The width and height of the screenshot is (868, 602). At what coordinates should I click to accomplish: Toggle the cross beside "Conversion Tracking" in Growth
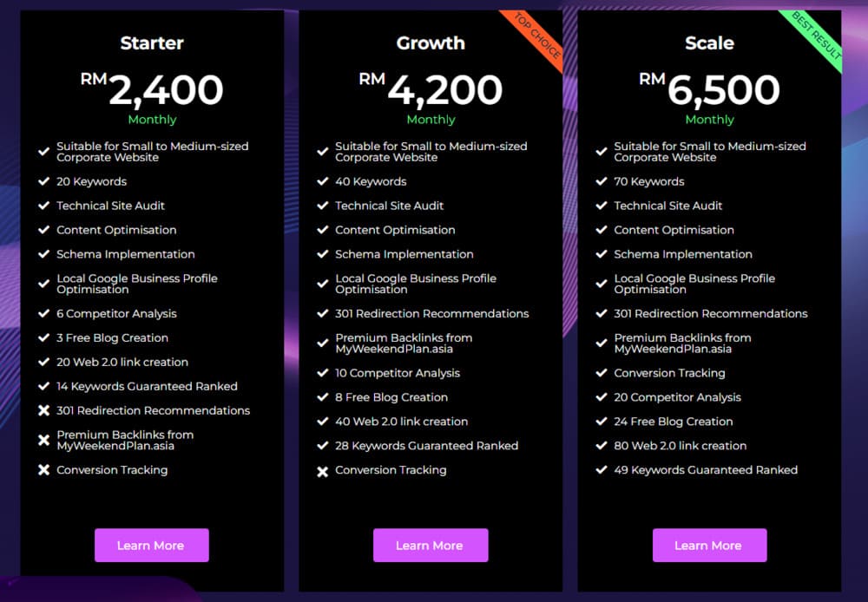point(322,469)
